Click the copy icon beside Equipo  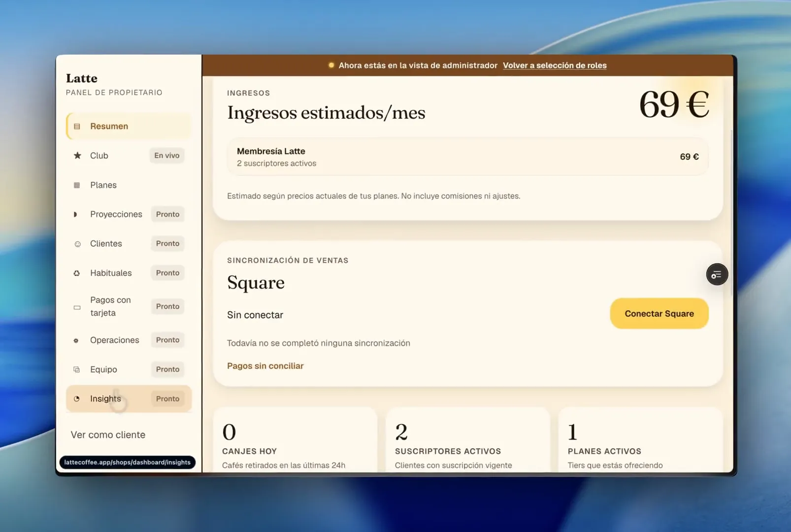[77, 369]
